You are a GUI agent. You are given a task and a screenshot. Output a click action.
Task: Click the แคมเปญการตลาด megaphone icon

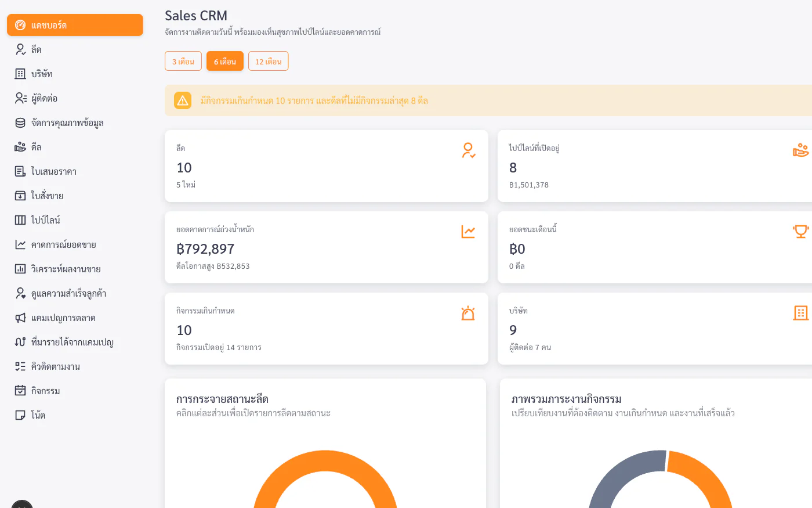coord(20,318)
